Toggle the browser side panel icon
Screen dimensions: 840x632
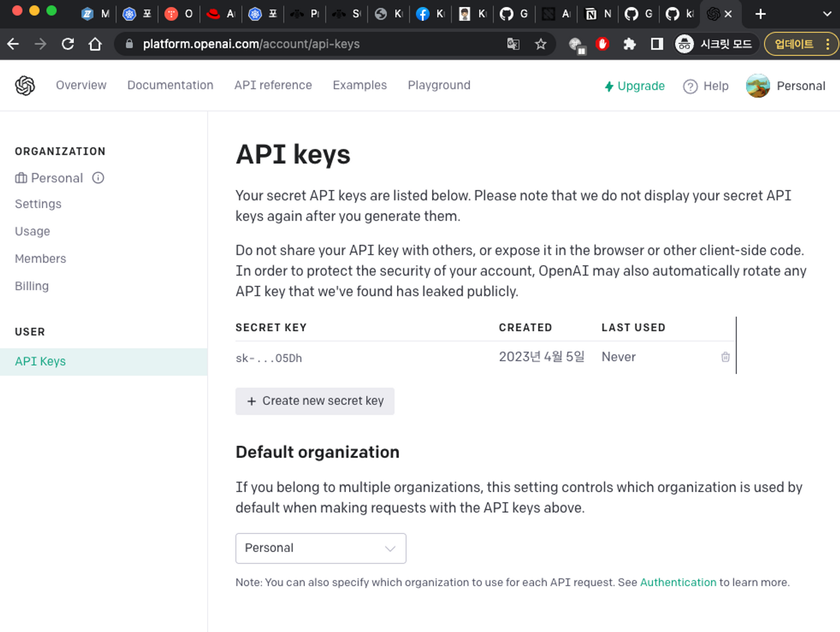pyautogui.click(x=656, y=44)
